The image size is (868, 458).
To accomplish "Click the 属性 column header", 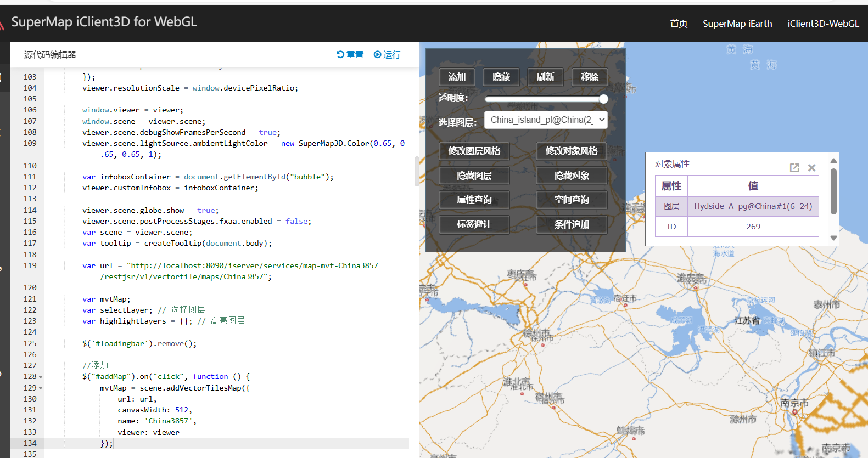I will [671, 186].
